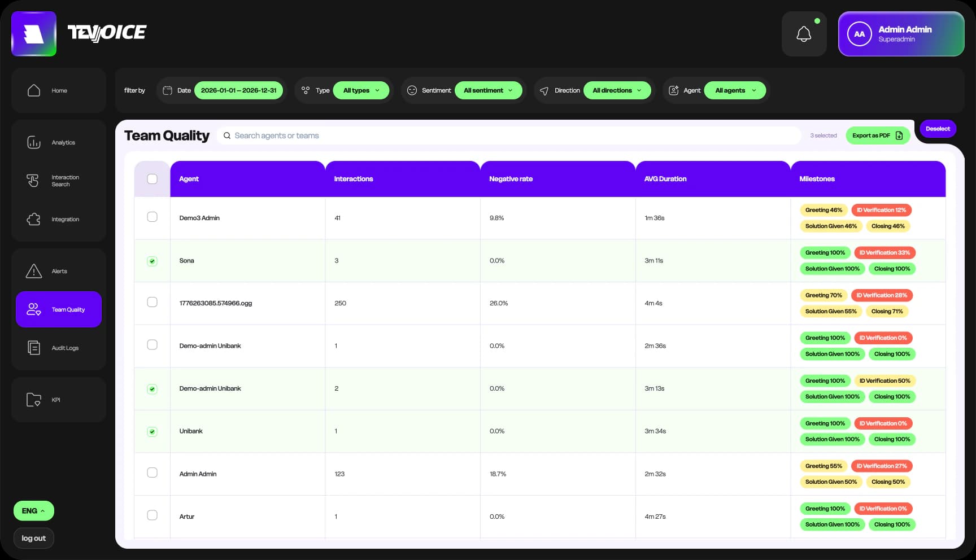Image resolution: width=976 pixels, height=560 pixels.
Task: Open the Alerts menu label
Action: 59,272
